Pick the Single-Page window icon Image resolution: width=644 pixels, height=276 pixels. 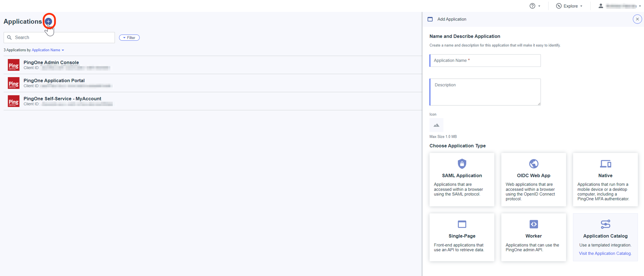462,224
